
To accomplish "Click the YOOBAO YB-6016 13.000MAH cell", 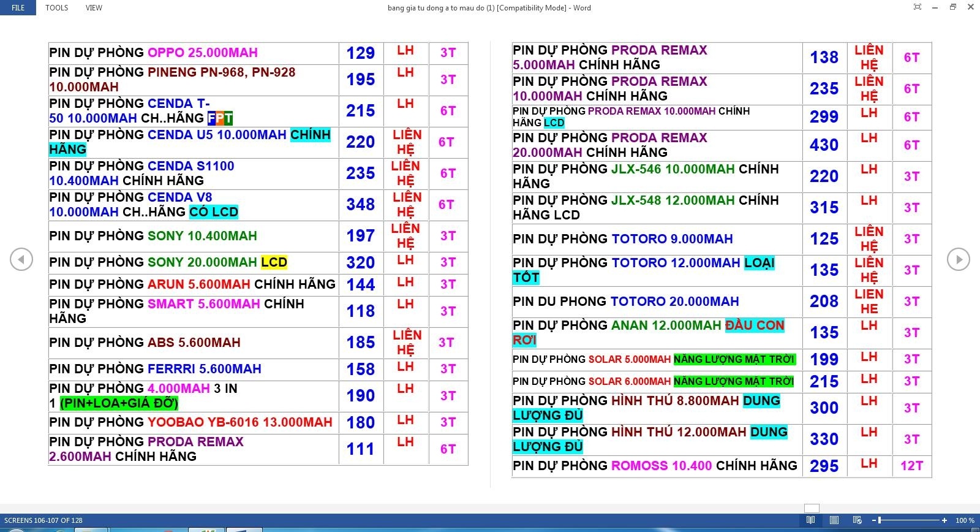I will click(194, 422).
